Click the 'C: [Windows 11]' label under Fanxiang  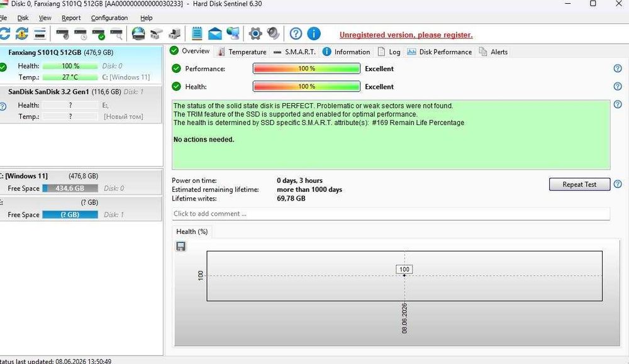[x=126, y=77]
